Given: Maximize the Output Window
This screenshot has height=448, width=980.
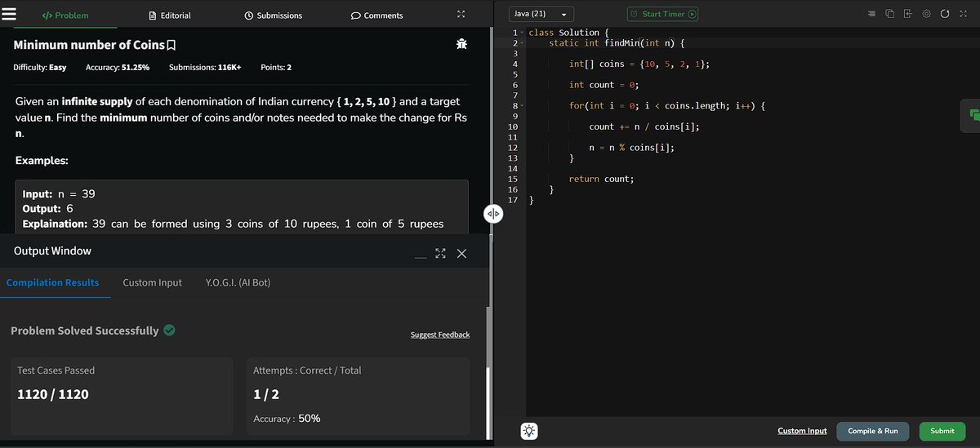Looking at the screenshot, I should (441, 254).
